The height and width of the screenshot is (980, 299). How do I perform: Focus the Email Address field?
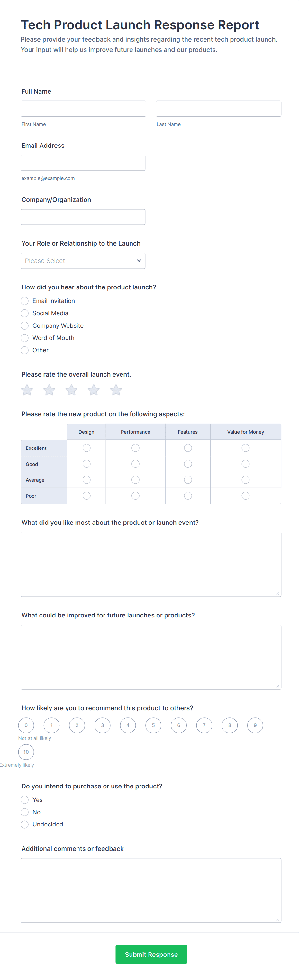click(83, 163)
